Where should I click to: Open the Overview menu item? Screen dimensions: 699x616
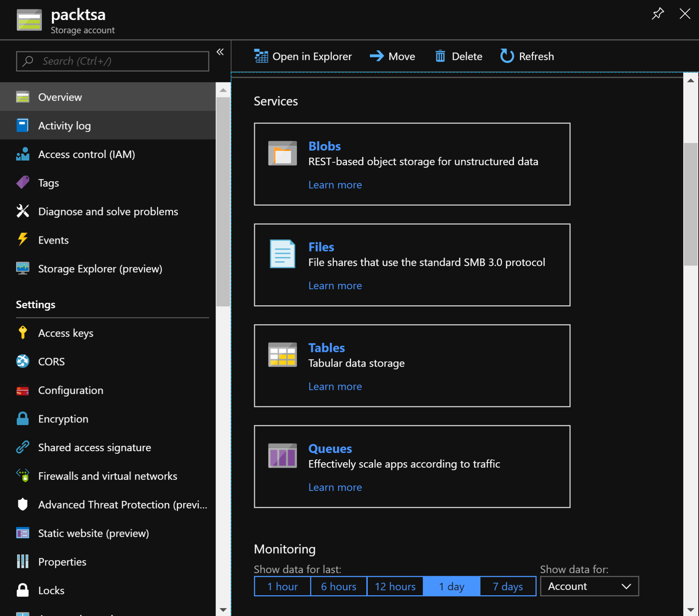pyautogui.click(x=108, y=97)
